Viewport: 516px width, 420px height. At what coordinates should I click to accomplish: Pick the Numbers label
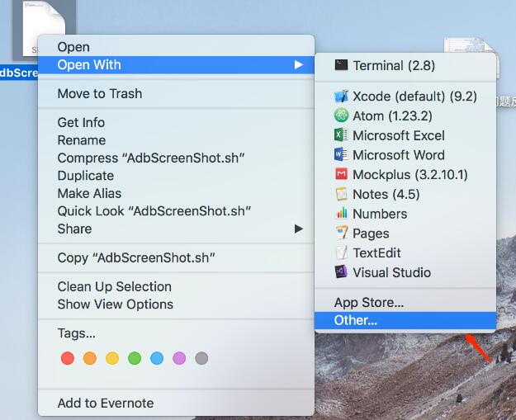[x=380, y=214]
